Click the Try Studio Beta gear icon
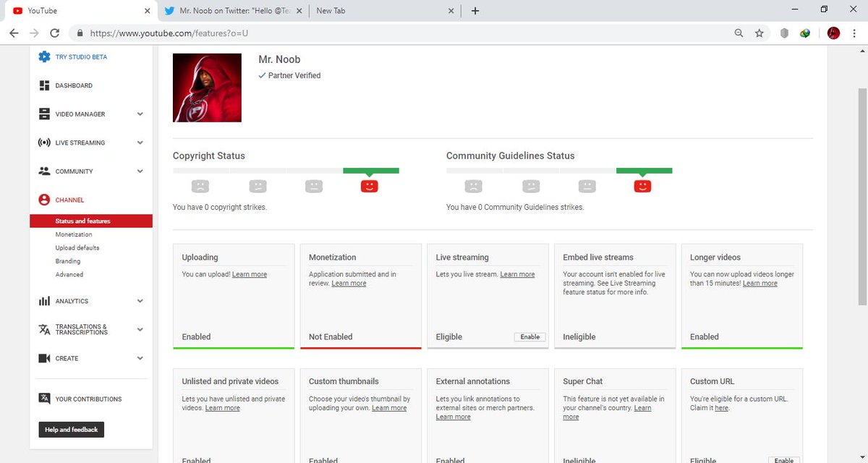868x463 pixels. [x=44, y=56]
